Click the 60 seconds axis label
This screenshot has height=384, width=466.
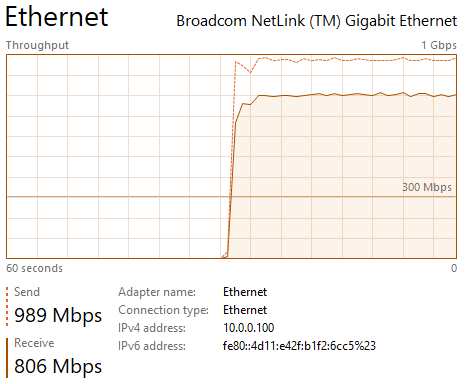point(34,268)
